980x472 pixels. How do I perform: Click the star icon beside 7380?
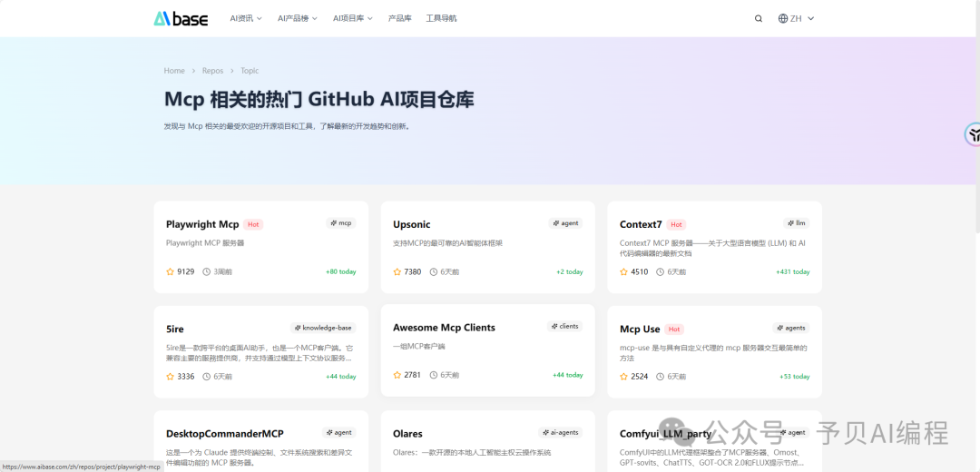pos(397,272)
